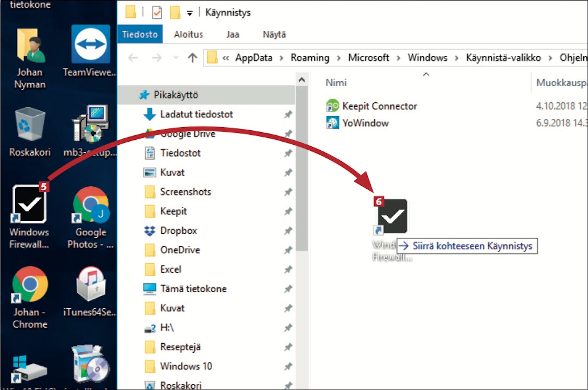Expand the chevron after Microsoft in the address bar
Image resolution: width=588 pixels, height=390 pixels.
click(399, 58)
